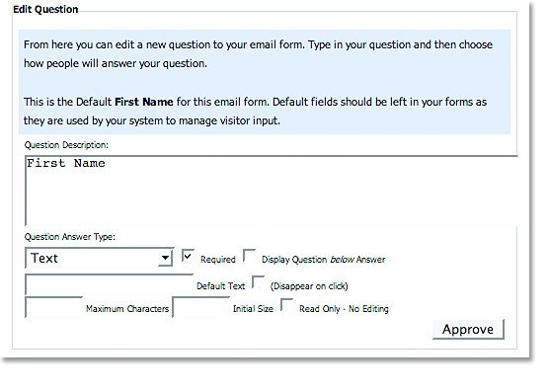Click the 'Maximum Characters' label
The height and width of the screenshot is (392, 549).
127,309
